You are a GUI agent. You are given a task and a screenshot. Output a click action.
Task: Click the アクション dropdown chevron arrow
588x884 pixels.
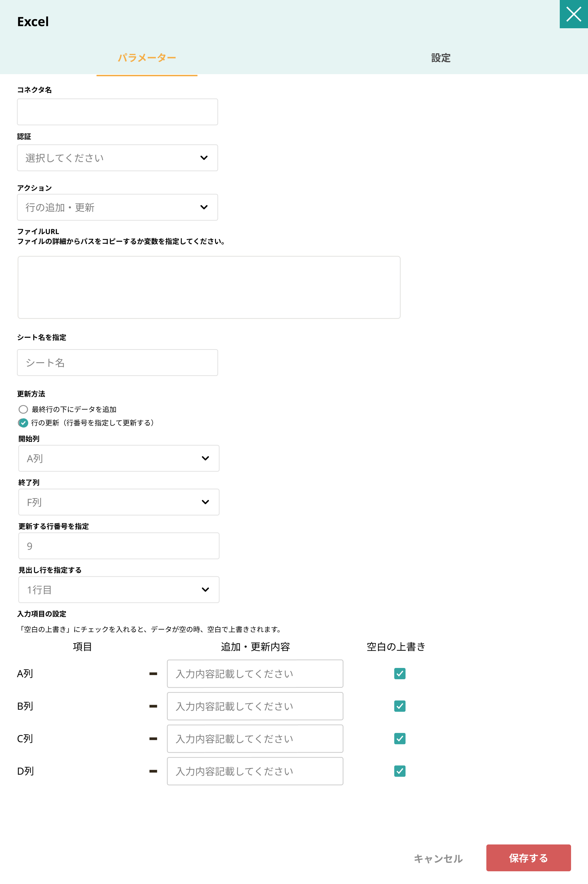[x=204, y=207]
